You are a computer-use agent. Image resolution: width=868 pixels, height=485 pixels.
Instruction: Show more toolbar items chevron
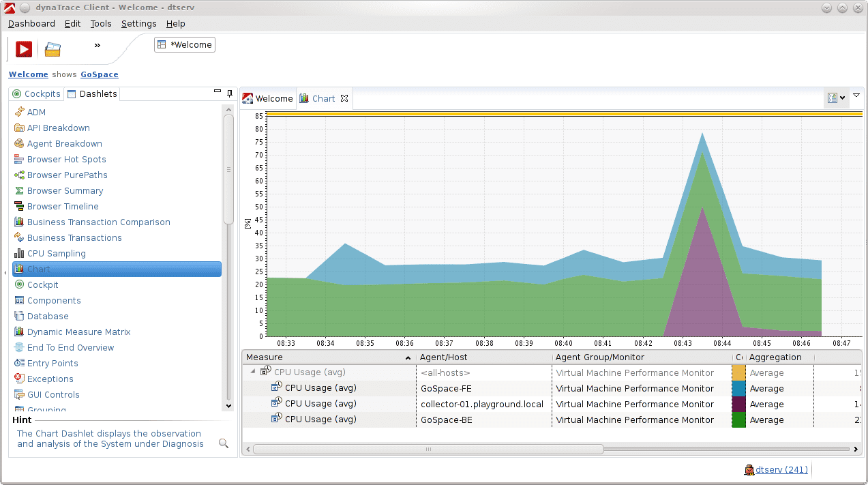[x=98, y=45]
